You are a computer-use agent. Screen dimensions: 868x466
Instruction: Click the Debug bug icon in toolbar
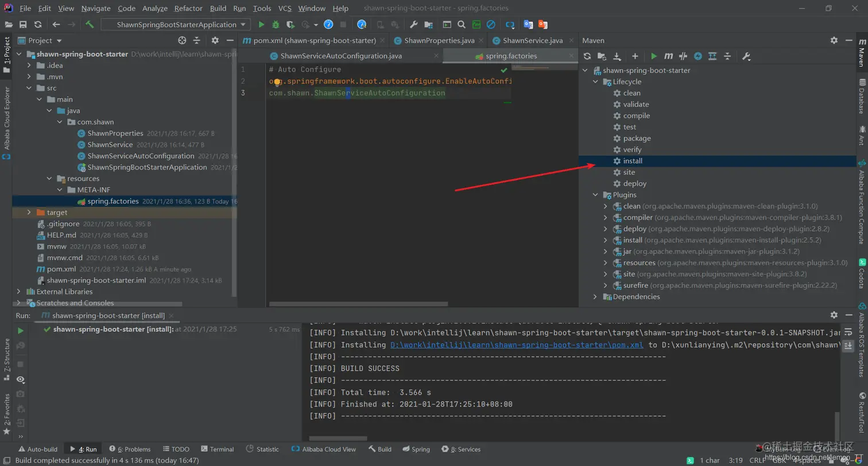pyautogui.click(x=276, y=25)
